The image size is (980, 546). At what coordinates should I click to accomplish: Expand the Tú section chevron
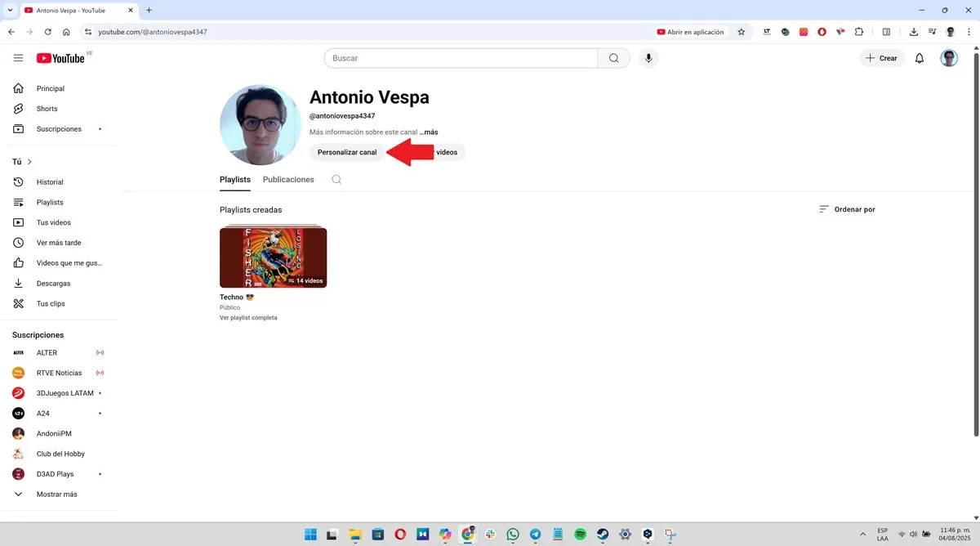tap(31, 161)
